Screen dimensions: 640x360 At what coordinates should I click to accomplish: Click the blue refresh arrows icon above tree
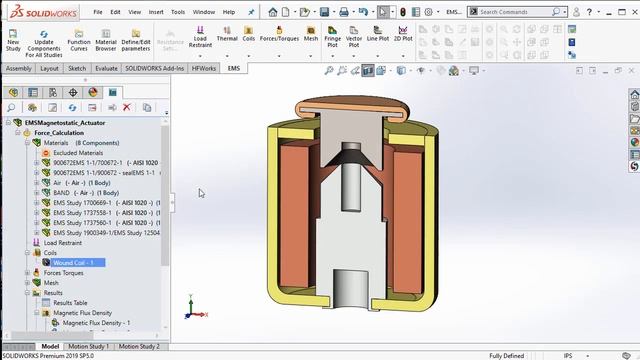[72, 107]
